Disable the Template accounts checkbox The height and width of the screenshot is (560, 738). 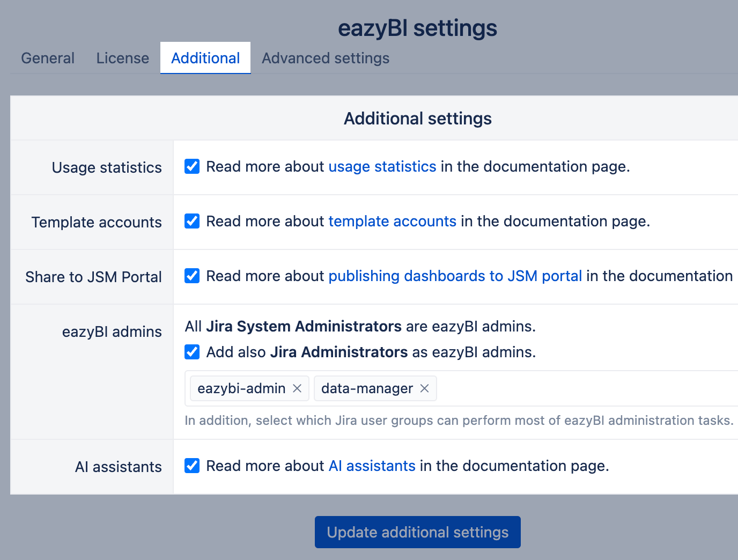coord(192,221)
